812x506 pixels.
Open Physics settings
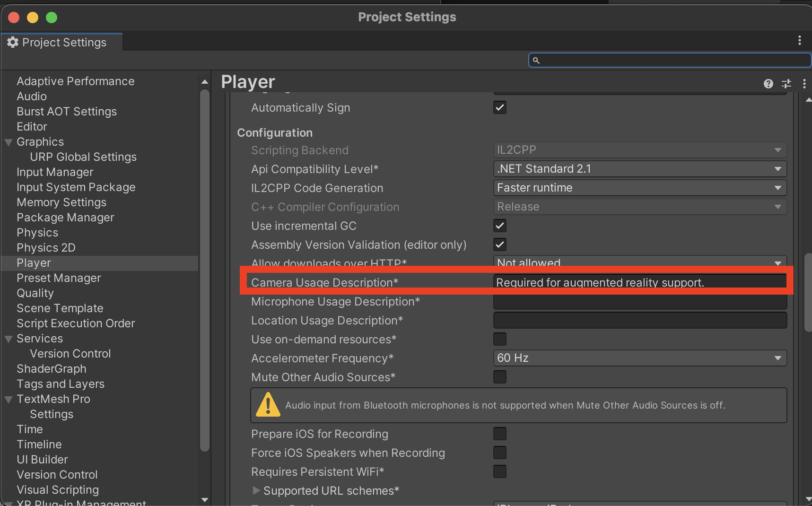click(x=37, y=233)
